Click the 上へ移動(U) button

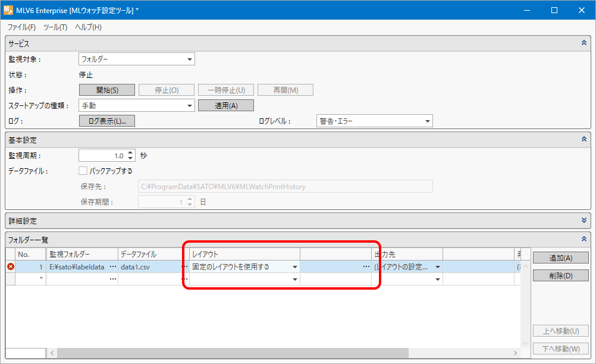point(561,331)
